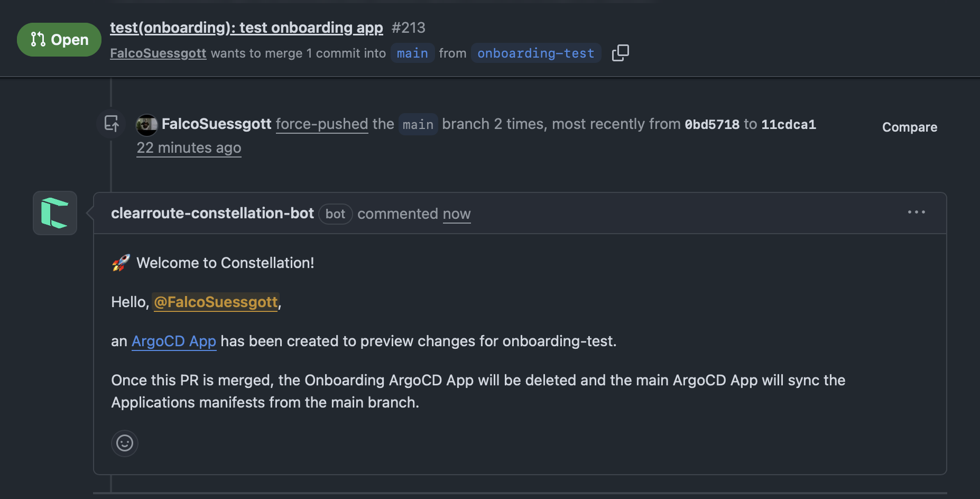Viewport: 980px width, 499px height.
Task: Follow the ArgoCD App link
Action: pos(174,341)
